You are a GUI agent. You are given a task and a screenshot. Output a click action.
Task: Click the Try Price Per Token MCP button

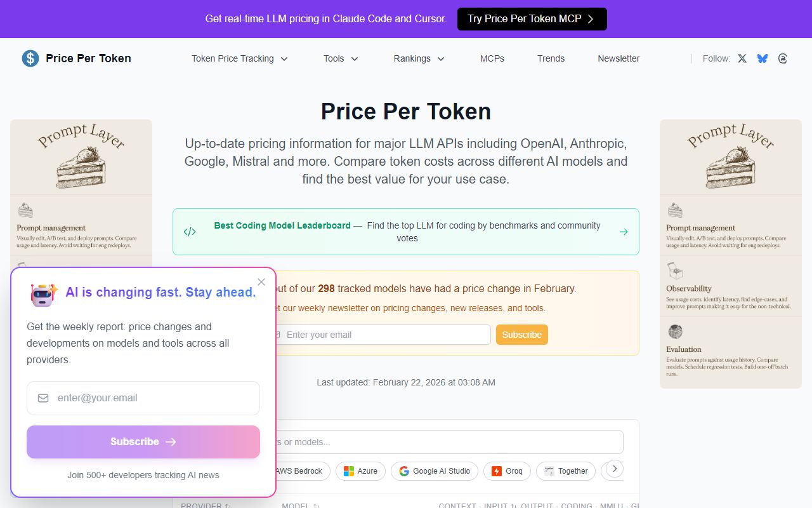(x=532, y=19)
